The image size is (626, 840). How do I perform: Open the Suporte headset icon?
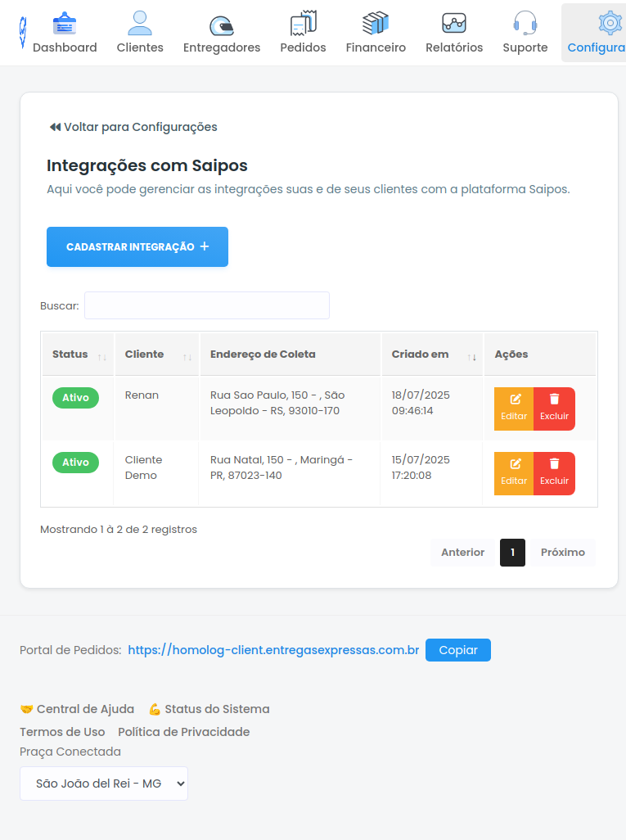click(525, 22)
